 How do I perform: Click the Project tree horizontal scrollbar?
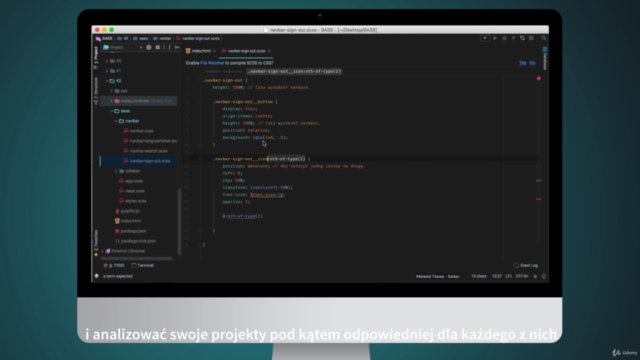click(x=136, y=258)
